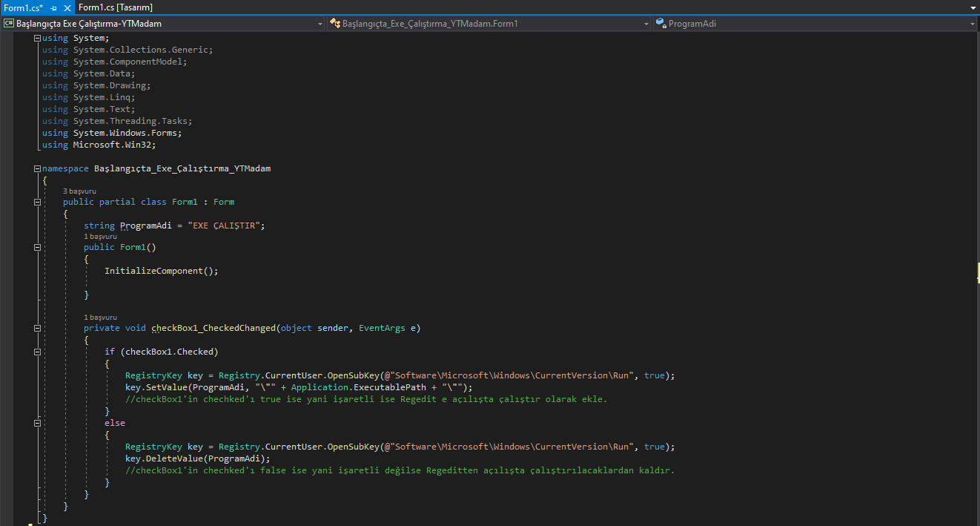
Task: Click the string literal "EXE ÇALIŞTIR"
Action: coord(223,226)
